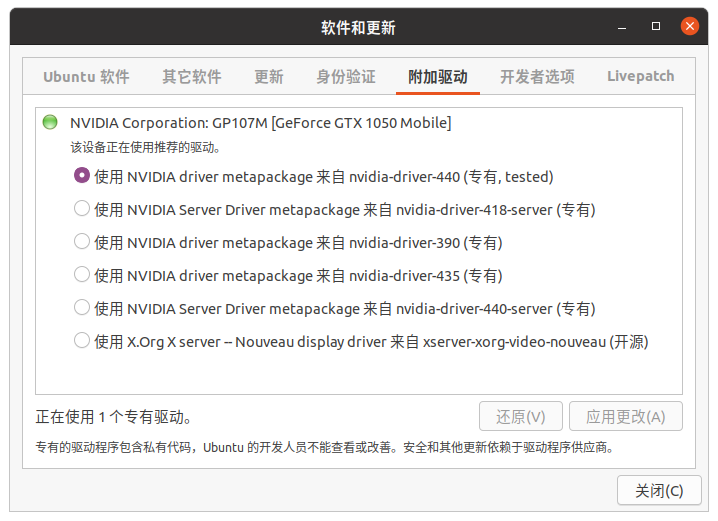The image size is (718, 521).
Task: Open the Ubuntu 软件 tab
Action: point(86,76)
